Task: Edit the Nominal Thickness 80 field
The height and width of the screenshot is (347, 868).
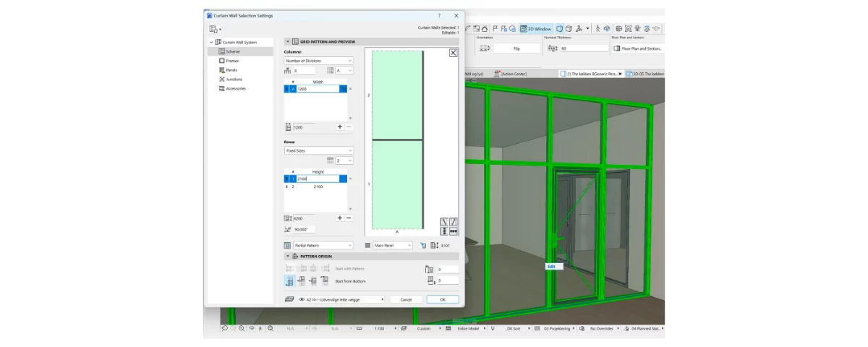Action: pos(584,48)
